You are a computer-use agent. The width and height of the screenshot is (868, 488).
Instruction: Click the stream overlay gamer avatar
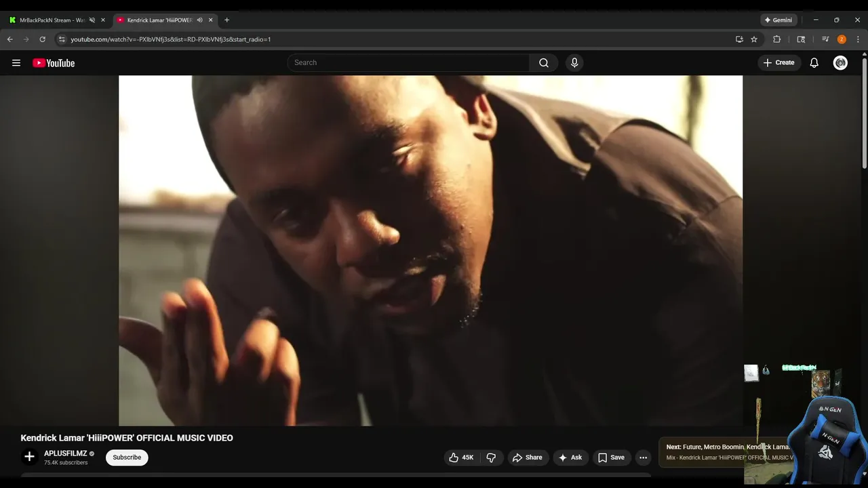827,439
